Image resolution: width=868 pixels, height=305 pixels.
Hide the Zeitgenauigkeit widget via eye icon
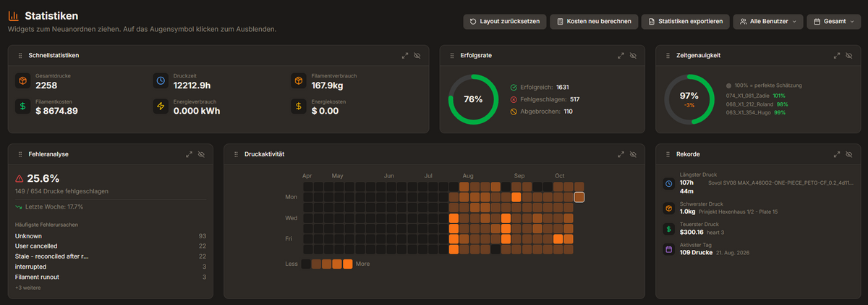pos(849,55)
